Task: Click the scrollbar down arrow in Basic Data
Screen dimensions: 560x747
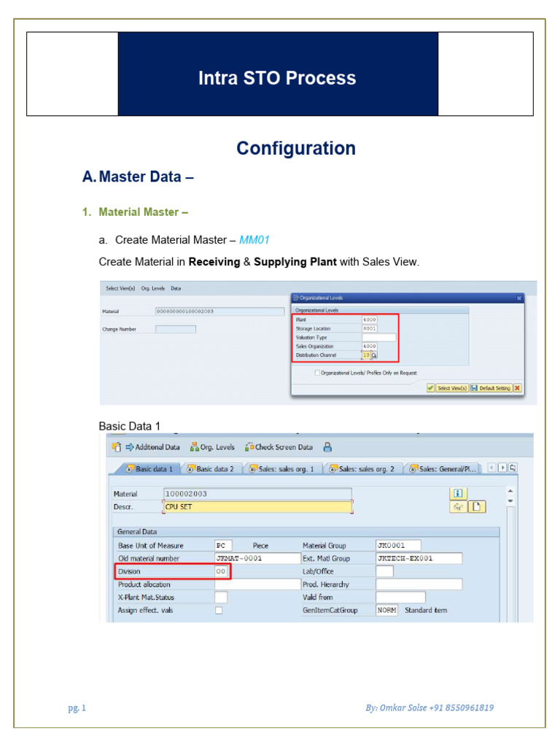Action: point(510,501)
